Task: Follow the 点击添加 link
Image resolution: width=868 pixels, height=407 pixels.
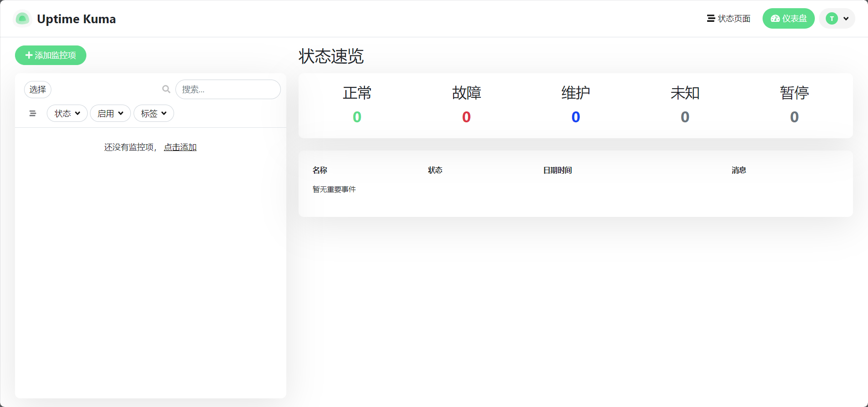Action: pyautogui.click(x=180, y=147)
